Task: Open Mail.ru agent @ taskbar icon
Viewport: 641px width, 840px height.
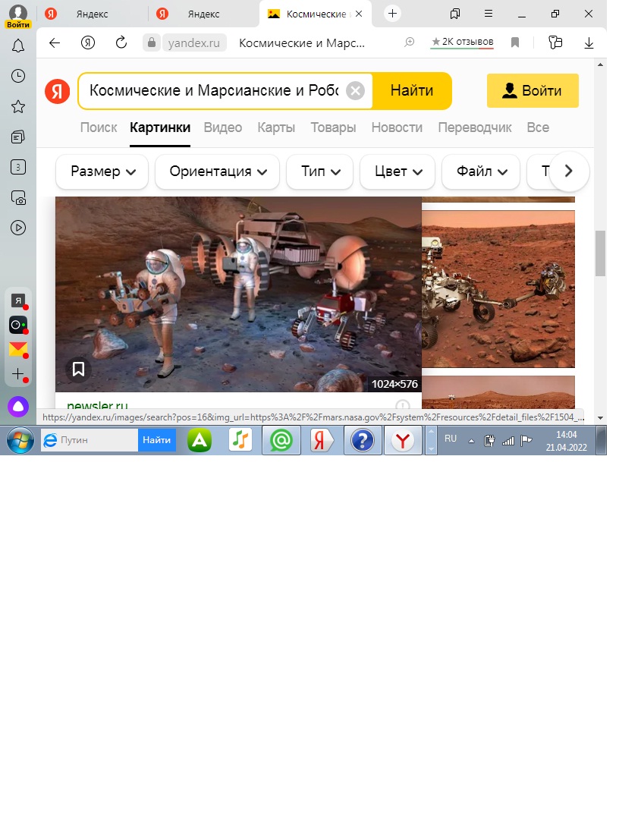Action: point(281,440)
